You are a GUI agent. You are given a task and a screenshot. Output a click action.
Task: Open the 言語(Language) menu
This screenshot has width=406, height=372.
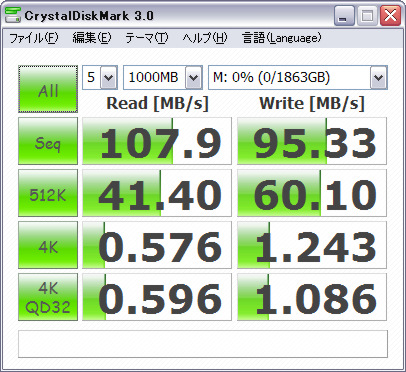pyautogui.click(x=281, y=38)
